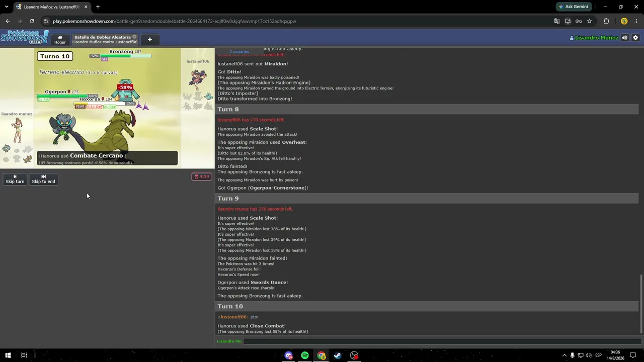Open Showdown options gear menu
The width and height of the screenshot is (644, 362).
click(x=635, y=38)
